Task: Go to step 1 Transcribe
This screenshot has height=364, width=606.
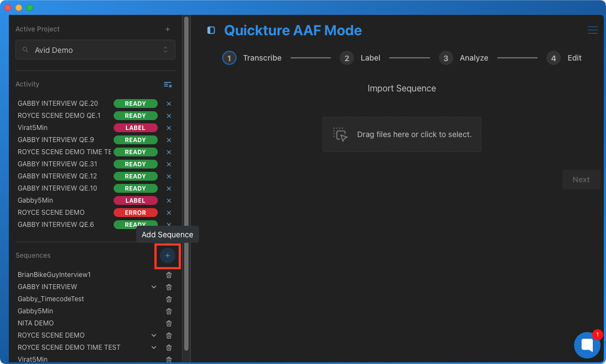Action: click(251, 58)
